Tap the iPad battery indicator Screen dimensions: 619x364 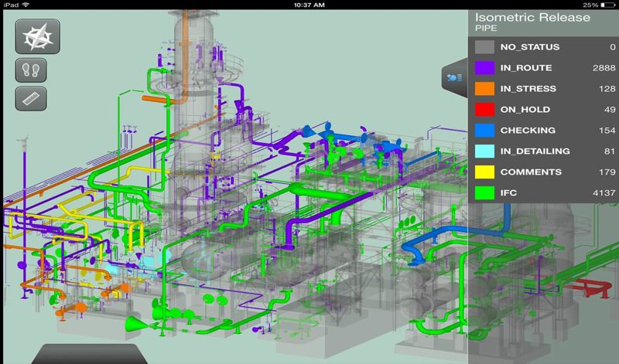pyautogui.click(x=608, y=5)
